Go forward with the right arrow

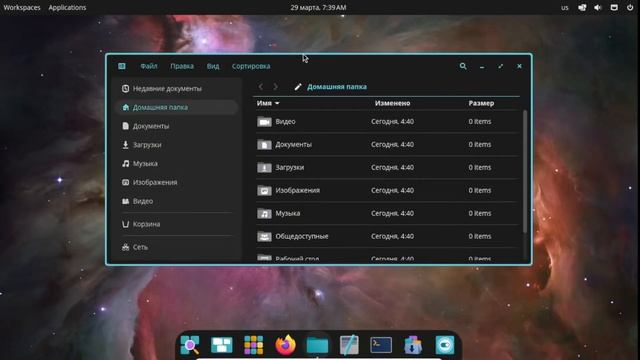pos(276,87)
